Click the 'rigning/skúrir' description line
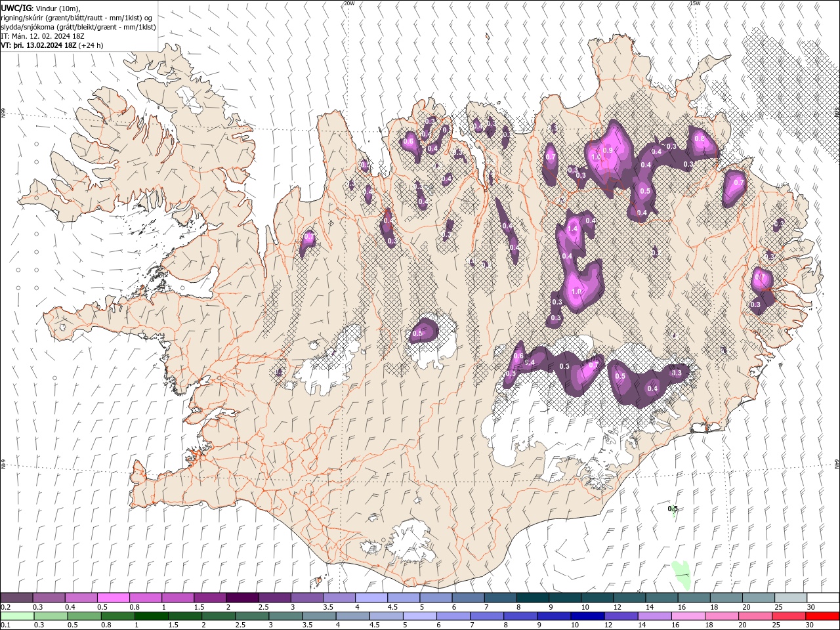Image resolution: width=840 pixels, height=630 pixels. click(x=77, y=18)
